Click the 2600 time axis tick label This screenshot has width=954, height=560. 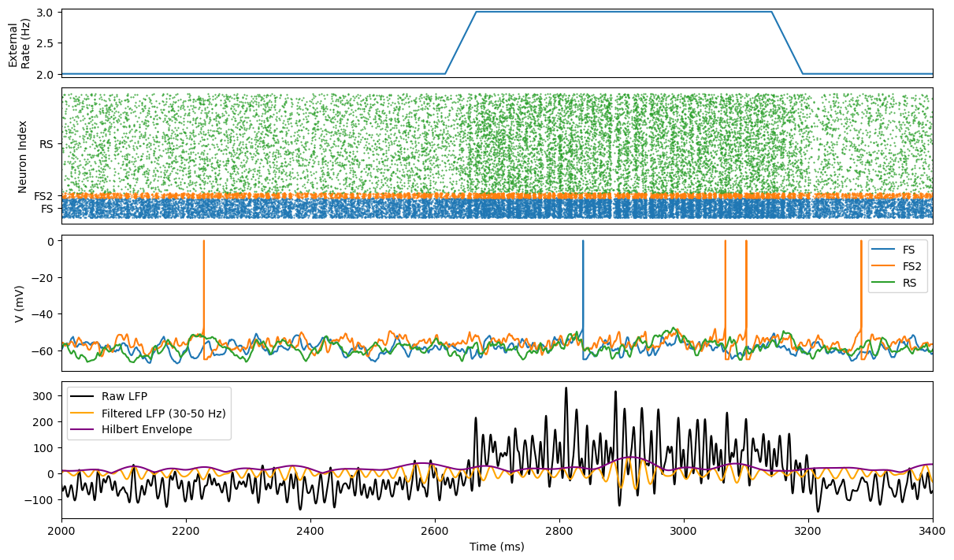tap(435, 531)
